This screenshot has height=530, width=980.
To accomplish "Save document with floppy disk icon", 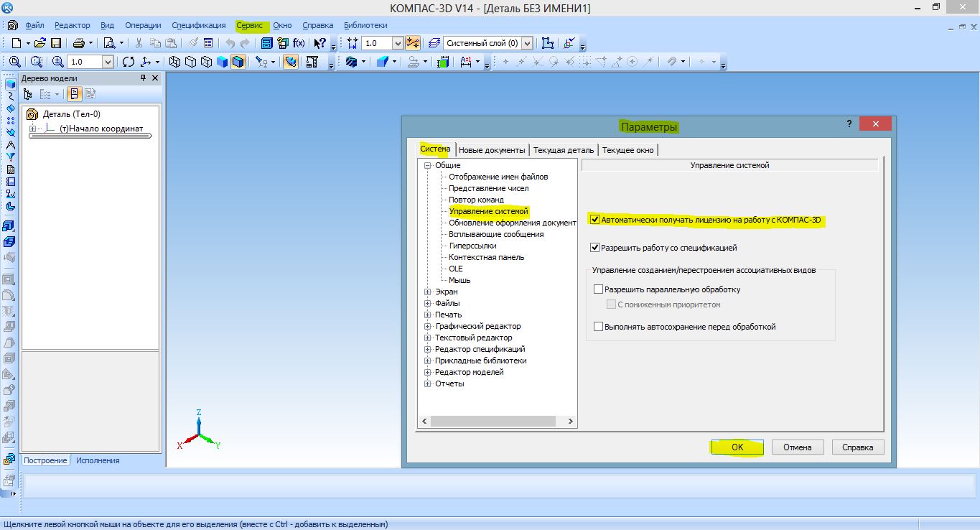I will 56,43.
